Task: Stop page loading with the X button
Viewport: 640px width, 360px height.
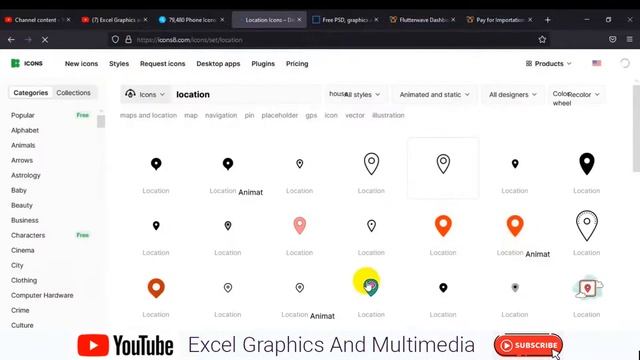Action: pyautogui.click(x=45, y=40)
